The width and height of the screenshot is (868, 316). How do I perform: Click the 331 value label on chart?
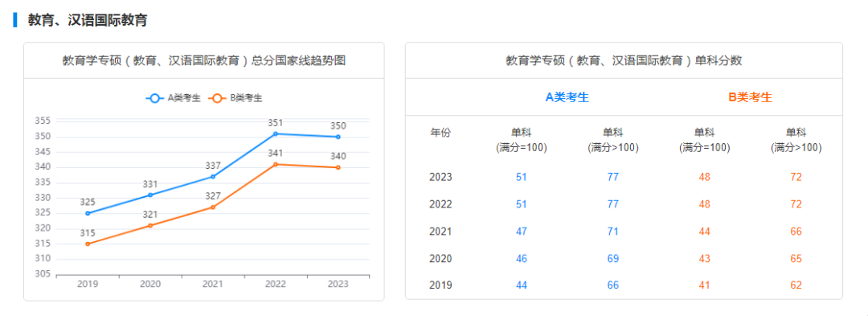pyautogui.click(x=150, y=184)
